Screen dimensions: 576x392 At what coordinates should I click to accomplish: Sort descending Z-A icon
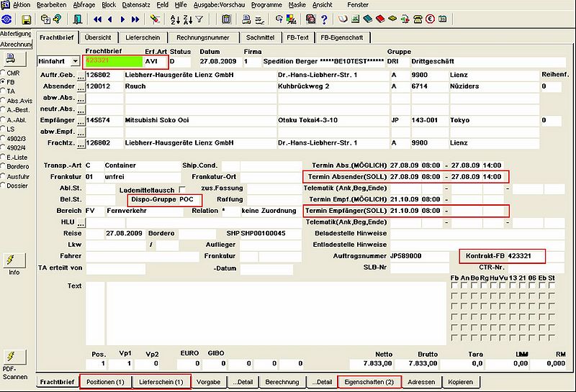click(187, 19)
